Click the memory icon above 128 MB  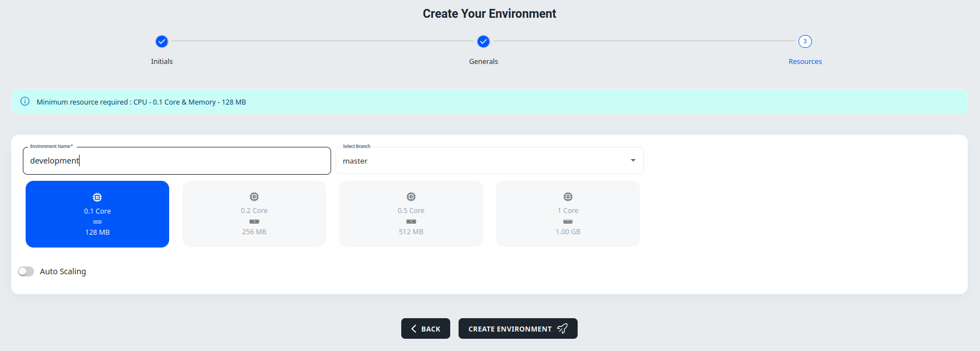(97, 222)
